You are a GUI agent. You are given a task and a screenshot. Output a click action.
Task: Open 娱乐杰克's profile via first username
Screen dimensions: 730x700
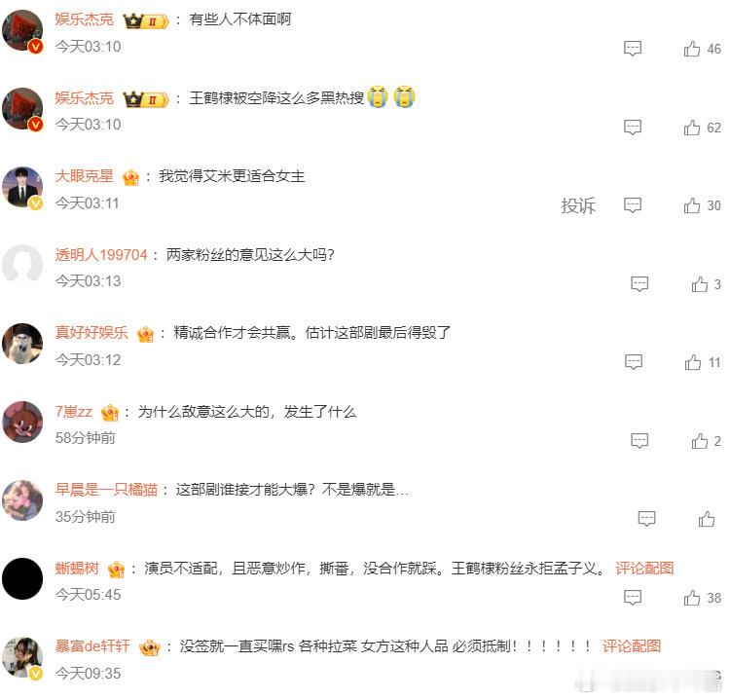pyautogui.click(x=85, y=19)
